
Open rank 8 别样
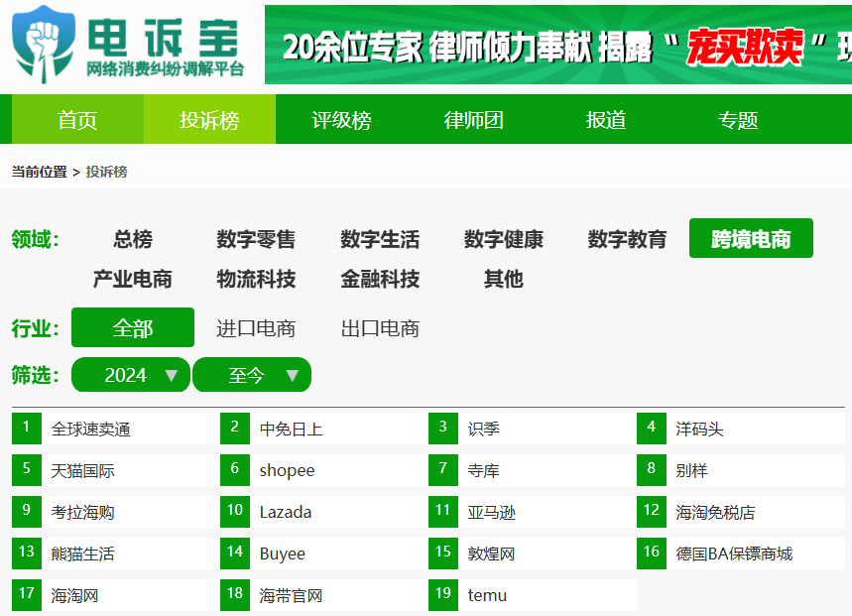741,470
